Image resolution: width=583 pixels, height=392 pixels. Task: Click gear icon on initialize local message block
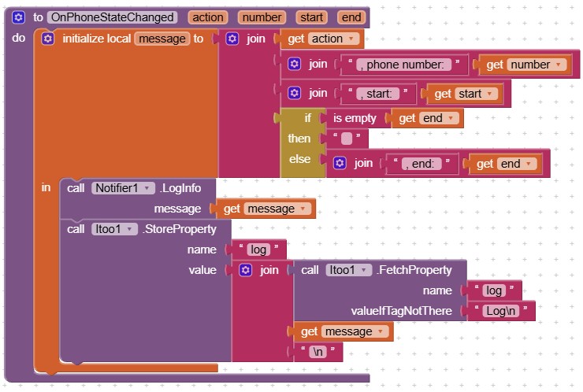(47, 39)
